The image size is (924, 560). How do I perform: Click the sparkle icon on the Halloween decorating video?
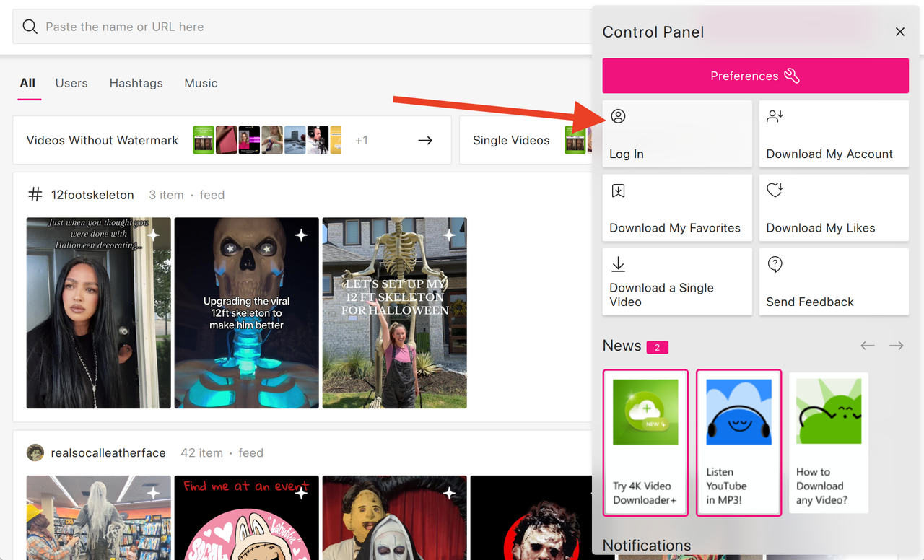(x=153, y=235)
